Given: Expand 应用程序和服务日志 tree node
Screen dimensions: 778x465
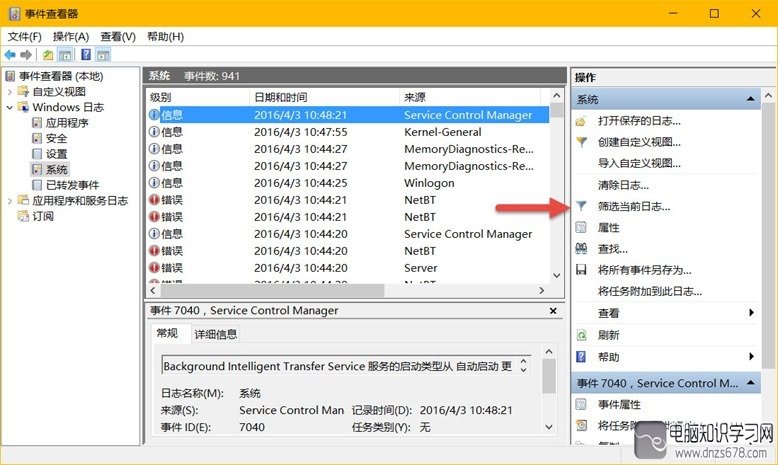Looking at the screenshot, I should (x=10, y=201).
